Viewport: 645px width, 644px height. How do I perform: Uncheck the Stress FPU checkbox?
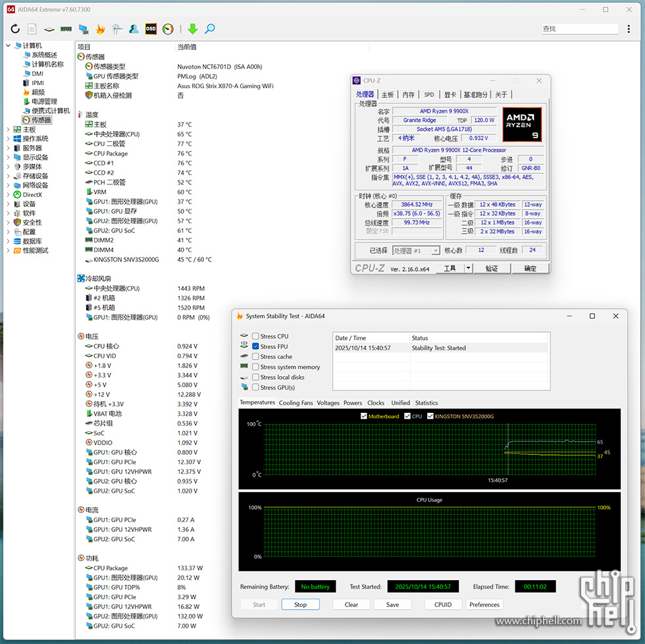pos(255,346)
